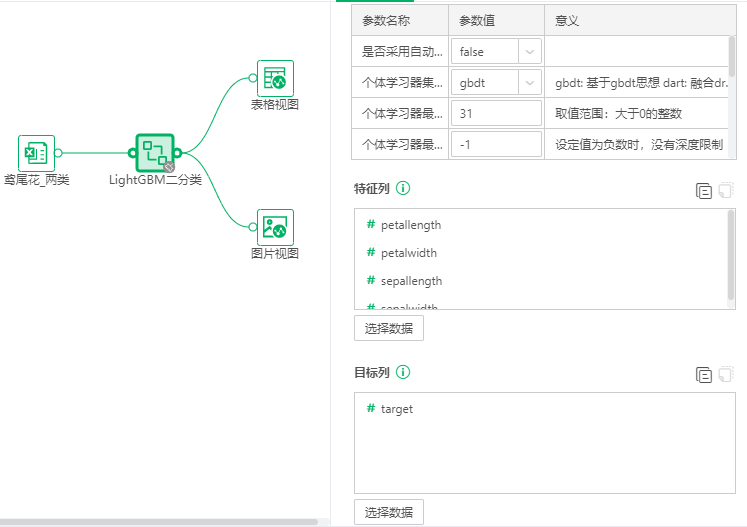Click the canvas horizontal scrollbar
The image size is (747, 527).
158,522
